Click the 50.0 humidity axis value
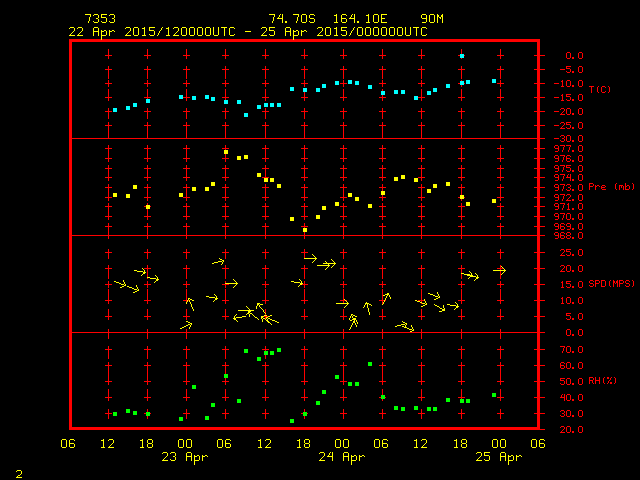Viewport: 640px width, 480px height. pos(571,382)
